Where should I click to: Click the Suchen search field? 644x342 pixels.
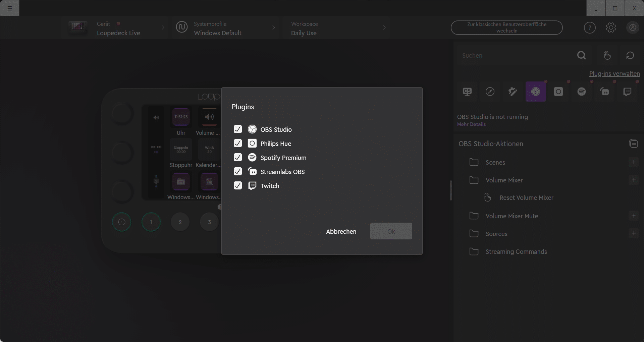tap(515, 55)
